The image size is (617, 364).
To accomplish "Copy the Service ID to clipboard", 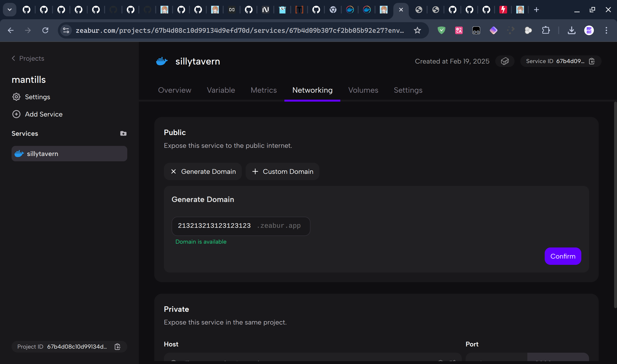I will (592, 61).
